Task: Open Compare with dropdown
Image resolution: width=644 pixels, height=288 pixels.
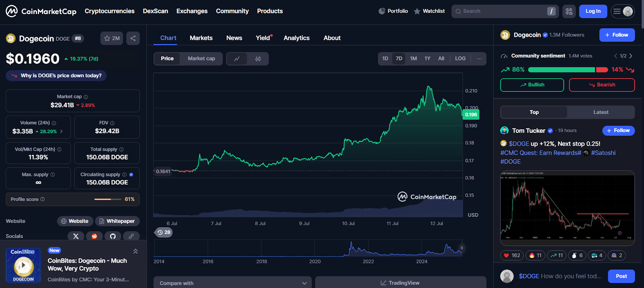Action: 233,283
